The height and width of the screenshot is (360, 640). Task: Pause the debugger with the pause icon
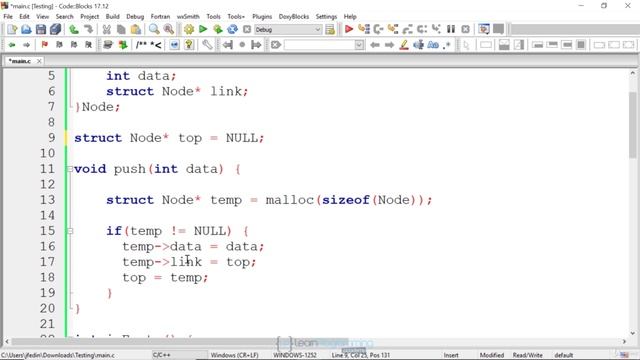tap(451, 29)
